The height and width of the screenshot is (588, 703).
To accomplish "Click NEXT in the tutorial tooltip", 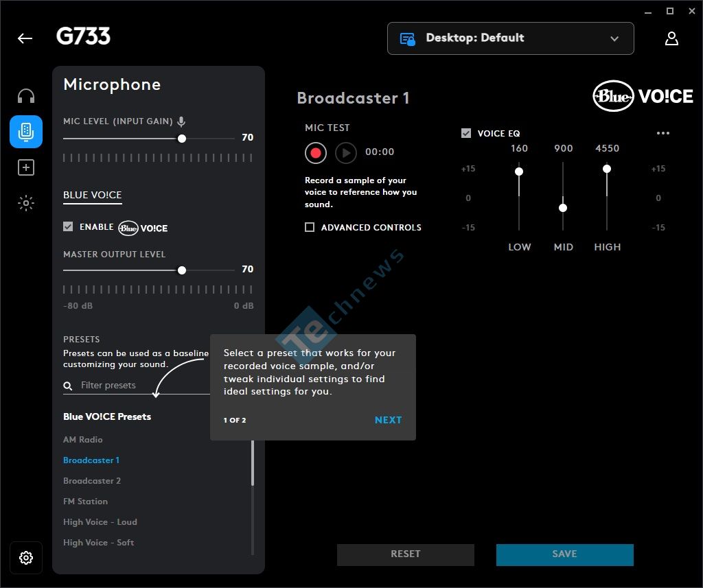I will pyautogui.click(x=389, y=420).
